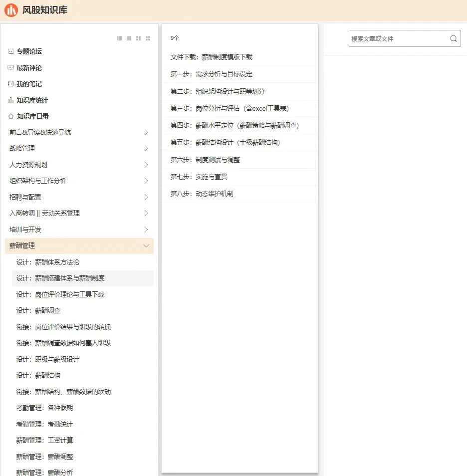Viewport: 467px width, 476px height.
Task: Open 第七步：实施与宣贯
Action: pyautogui.click(x=199, y=177)
